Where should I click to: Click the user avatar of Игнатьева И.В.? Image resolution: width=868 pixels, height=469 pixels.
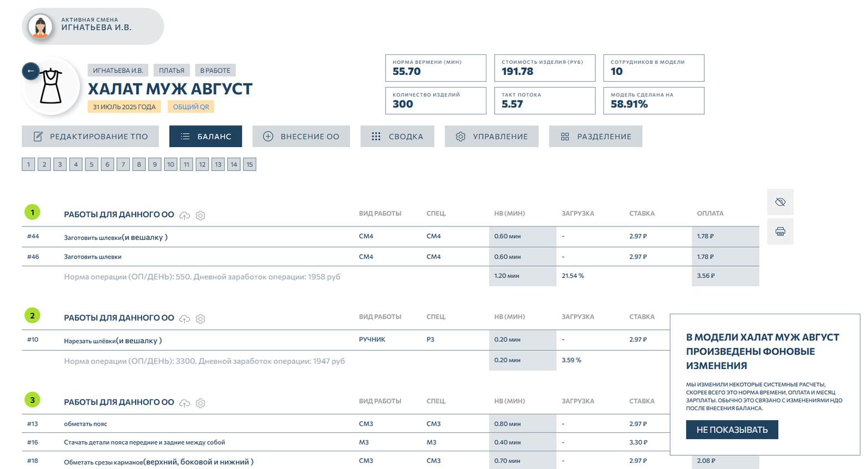click(40, 27)
